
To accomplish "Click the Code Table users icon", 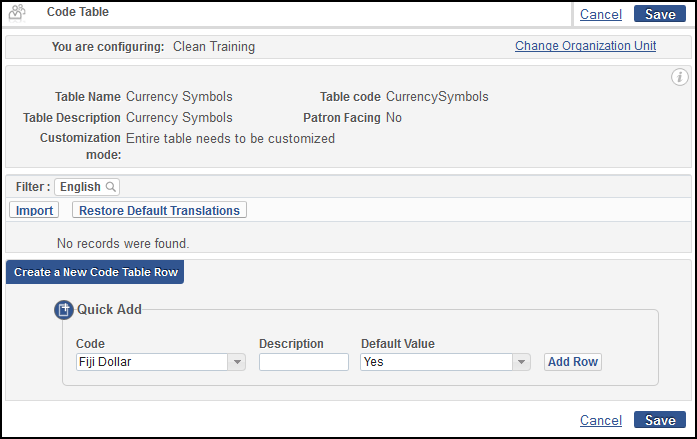I will (17, 12).
